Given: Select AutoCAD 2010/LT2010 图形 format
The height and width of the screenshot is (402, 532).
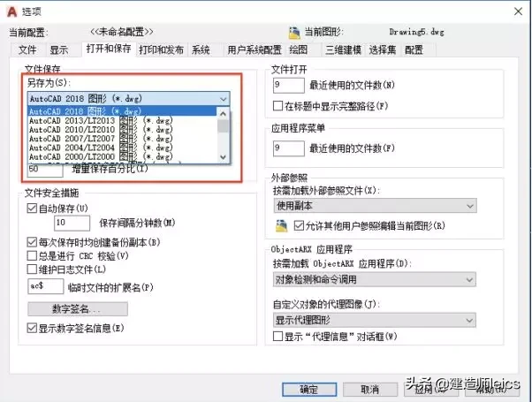Looking at the screenshot, I should (x=122, y=130).
